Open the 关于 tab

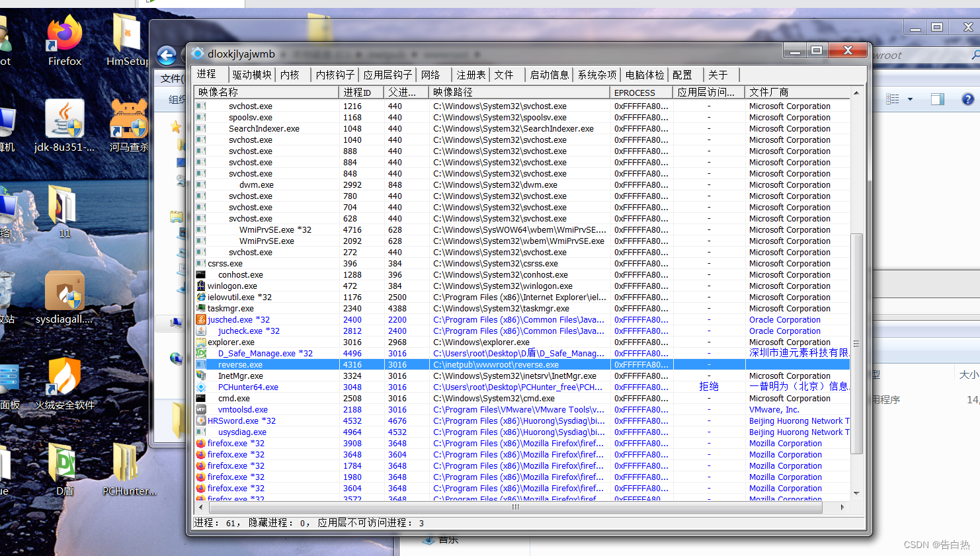pyautogui.click(x=721, y=75)
